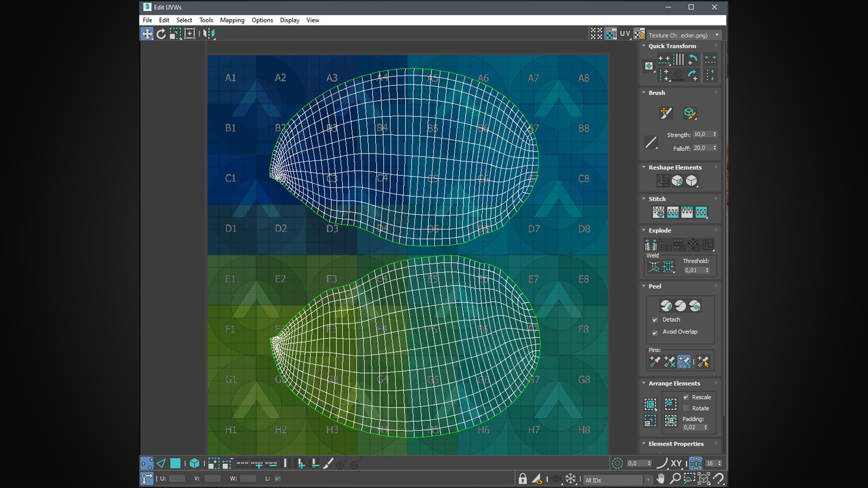Click the Stitch To Target icon
This screenshot has height=488, width=868.
658,212
